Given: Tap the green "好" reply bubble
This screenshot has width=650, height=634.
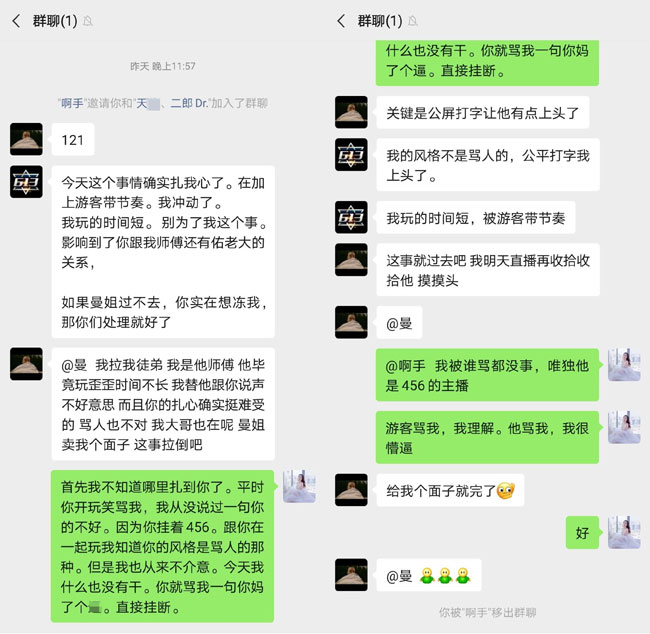Looking at the screenshot, I should tap(582, 533).
